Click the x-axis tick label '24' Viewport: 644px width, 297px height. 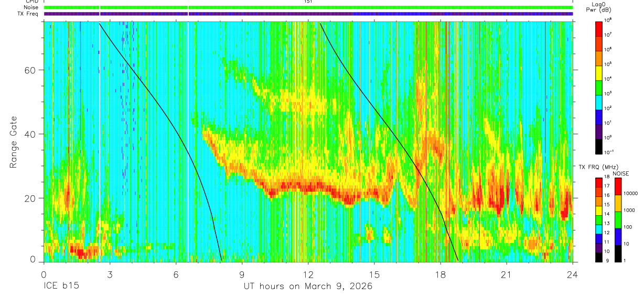point(573,274)
